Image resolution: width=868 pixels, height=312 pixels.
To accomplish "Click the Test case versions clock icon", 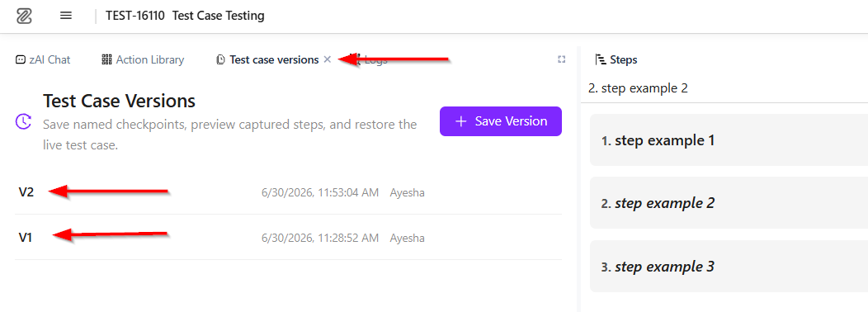I will (x=221, y=60).
